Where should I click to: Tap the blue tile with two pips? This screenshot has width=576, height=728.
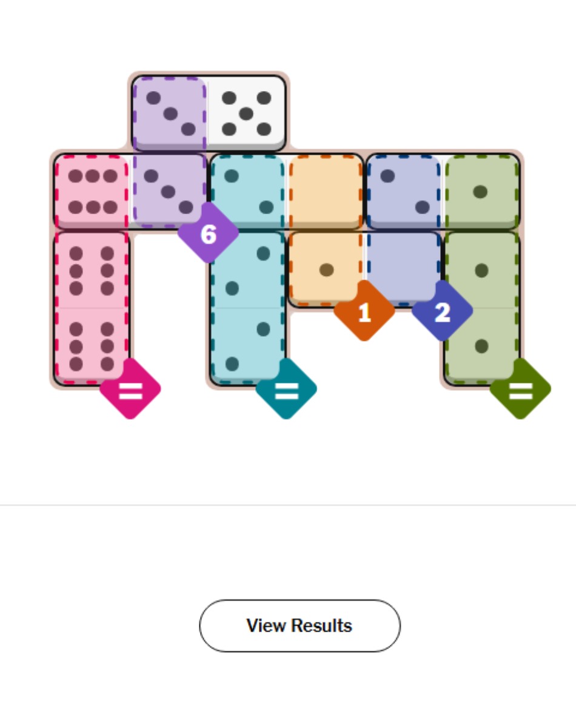(x=404, y=190)
